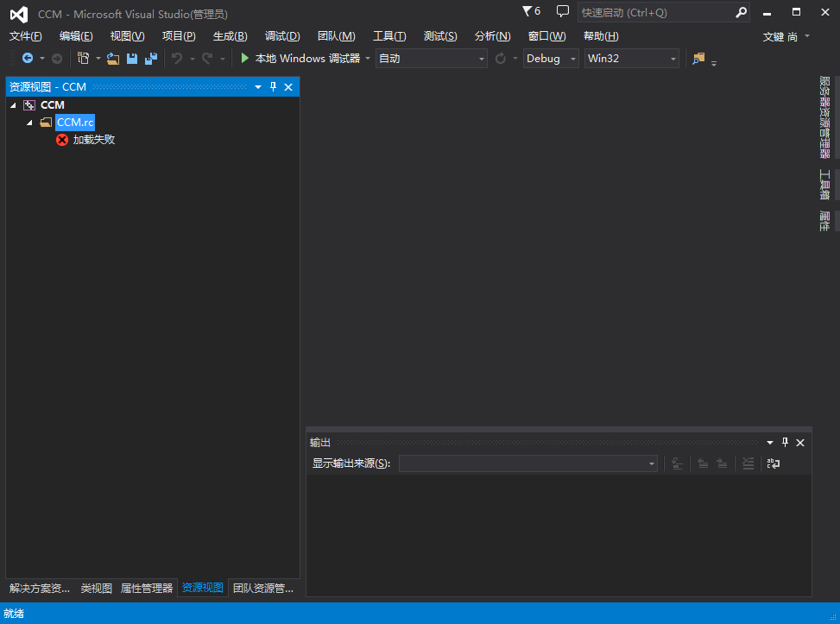Click the 文键 尚 account name

[780, 37]
